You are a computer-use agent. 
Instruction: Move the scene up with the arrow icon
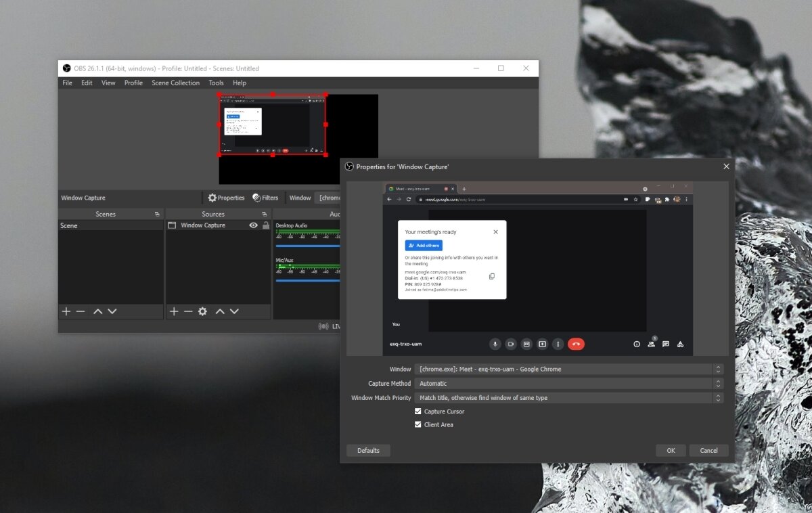click(x=97, y=311)
